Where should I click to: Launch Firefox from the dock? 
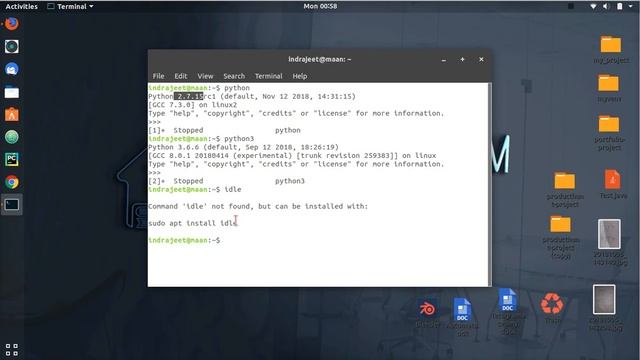coord(12,24)
